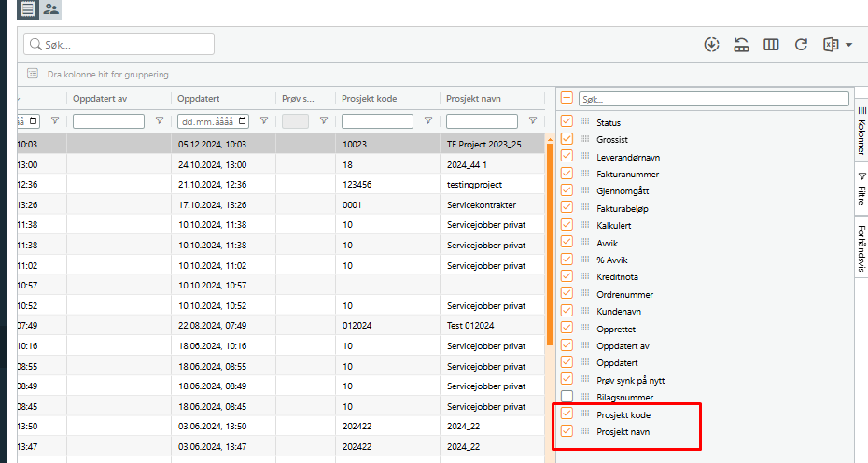Open filter for Prosjekt navn column
This screenshot has height=463, width=868.
coord(533,120)
